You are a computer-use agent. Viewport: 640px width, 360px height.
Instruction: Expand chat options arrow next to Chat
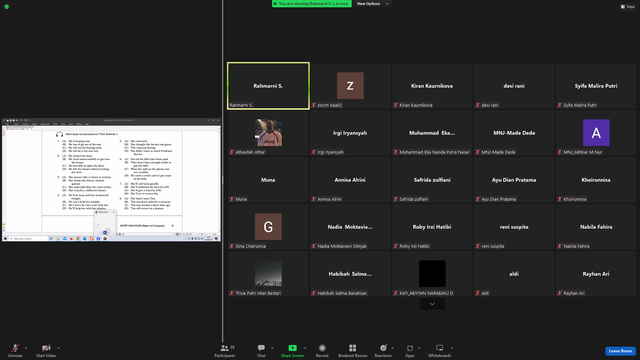tap(272, 348)
